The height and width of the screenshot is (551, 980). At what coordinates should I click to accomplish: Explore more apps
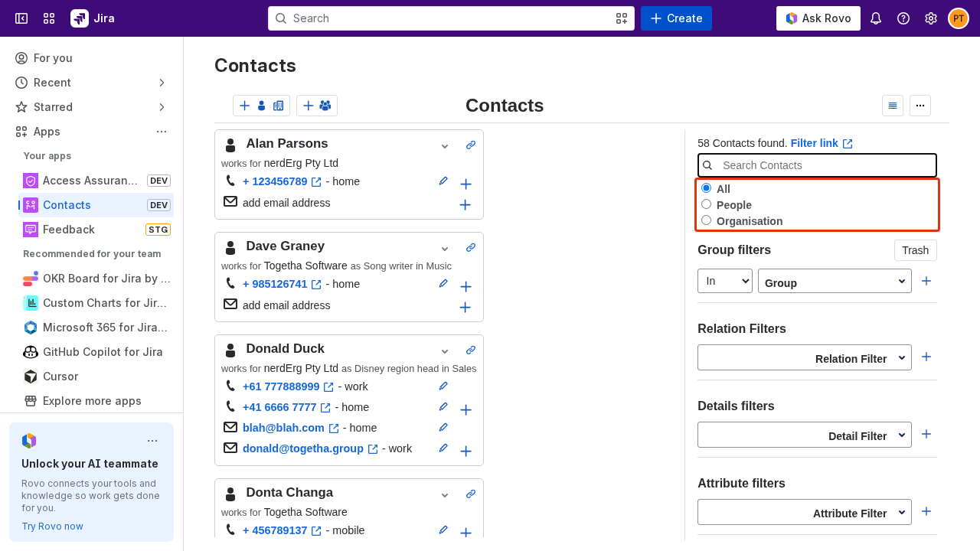96,401
